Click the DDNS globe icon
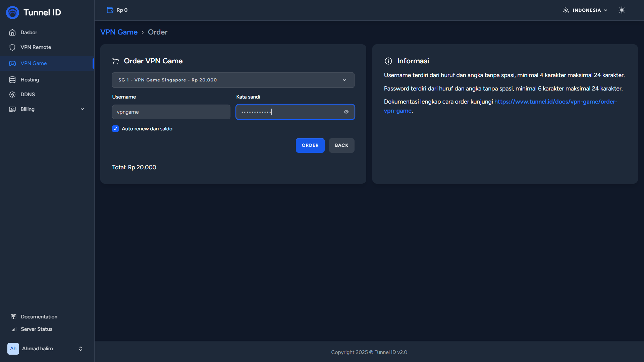The image size is (644, 362). pyautogui.click(x=12, y=95)
